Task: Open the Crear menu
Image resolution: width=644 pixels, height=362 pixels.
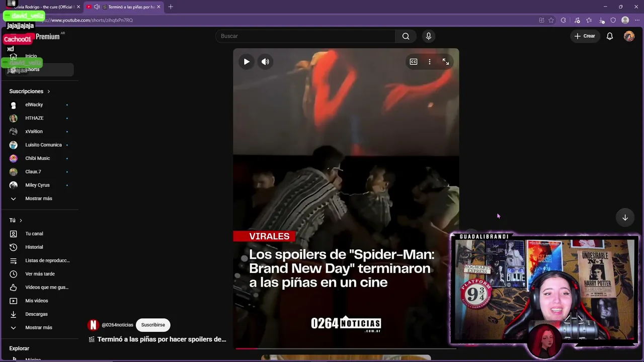Action: click(585, 36)
